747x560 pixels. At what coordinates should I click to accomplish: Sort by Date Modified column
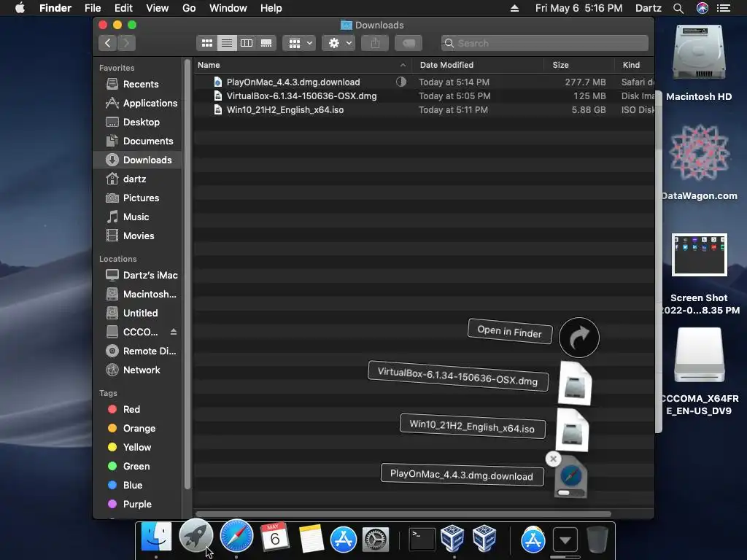(477, 65)
